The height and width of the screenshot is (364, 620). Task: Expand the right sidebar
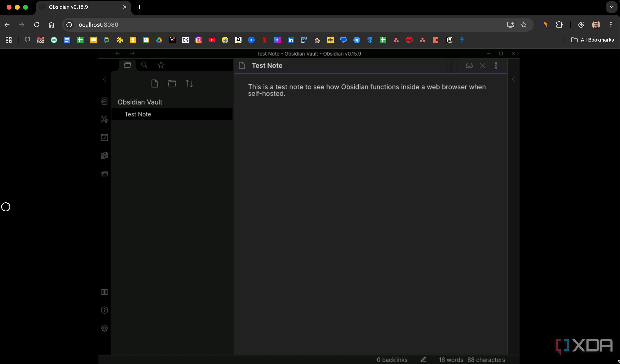[x=513, y=79]
